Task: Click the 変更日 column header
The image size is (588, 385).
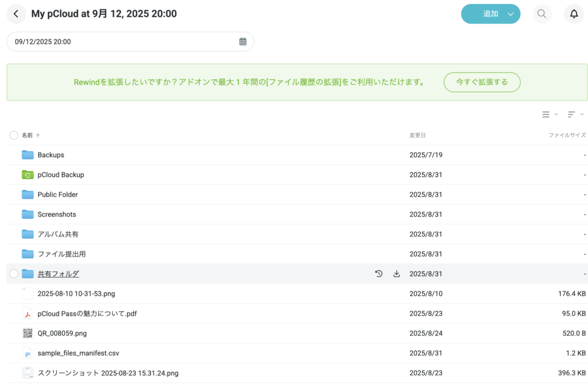Action: [x=419, y=135]
